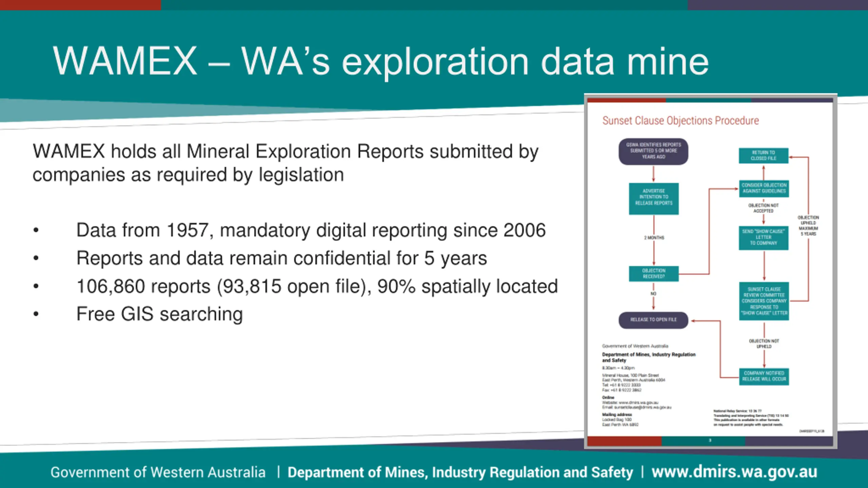Open the www.dmirs.wa.gov.au footer link

pos(734,472)
